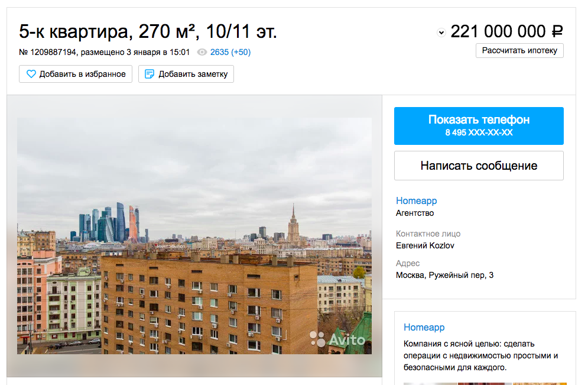Select the address Москва, Ружейный пер, 3
Image resolution: width=588 pixels, height=385 pixels.
444,275
